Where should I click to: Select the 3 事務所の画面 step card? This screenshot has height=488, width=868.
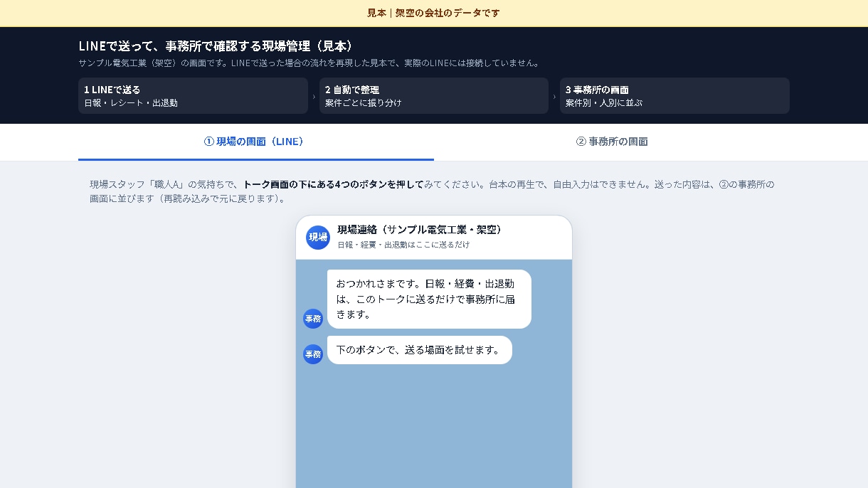pos(674,96)
